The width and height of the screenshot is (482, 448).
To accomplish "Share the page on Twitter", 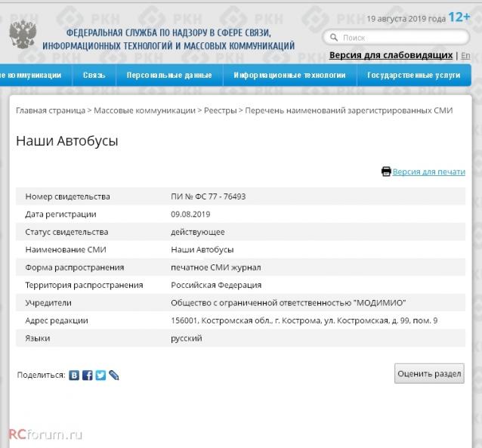I will pos(100,375).
